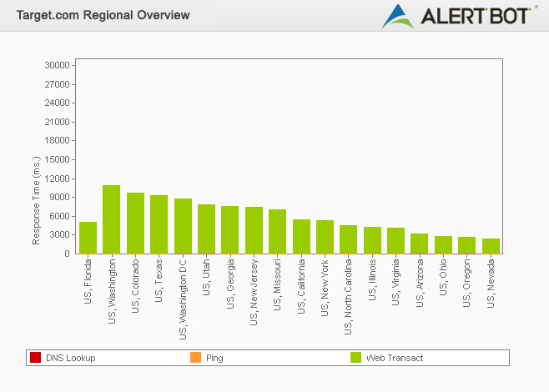Screen dimensions: 549x392
Task: Select the DNS Lookup legend label
Action: tap(71, 358)
